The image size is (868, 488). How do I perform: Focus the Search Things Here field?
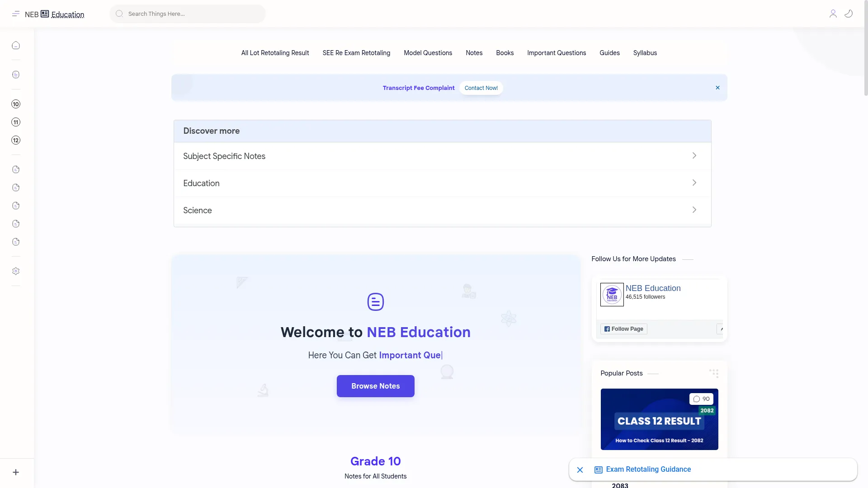[x=188, y=14]
